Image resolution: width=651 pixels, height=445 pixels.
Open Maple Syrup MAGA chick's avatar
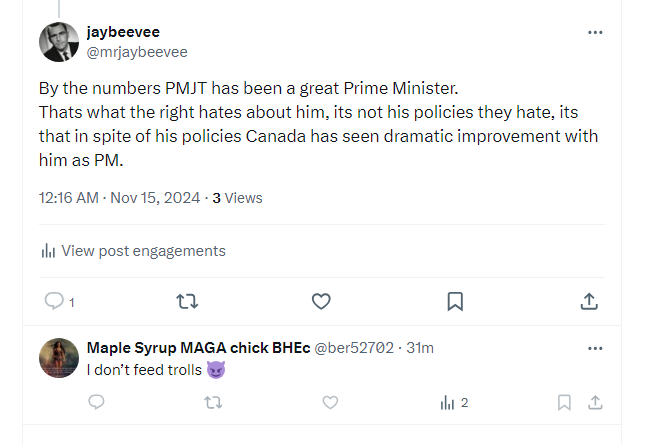click(59, 357)
